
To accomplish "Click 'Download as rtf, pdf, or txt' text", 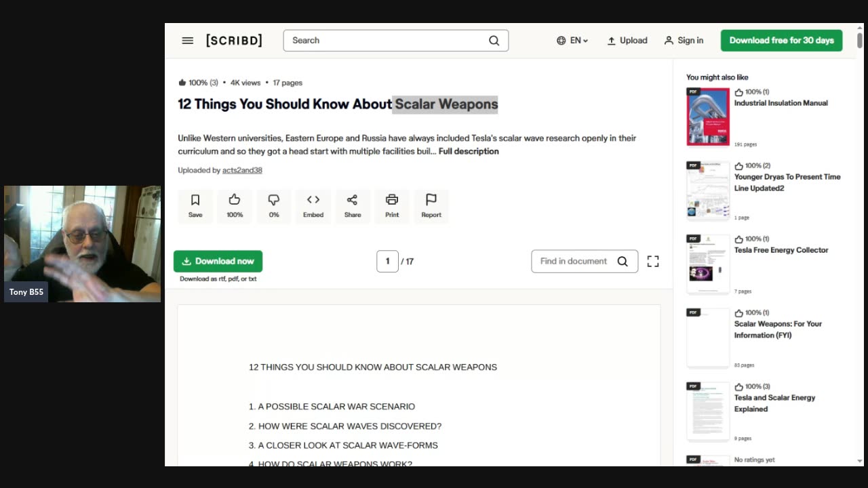I will click(x=218, y=279).
